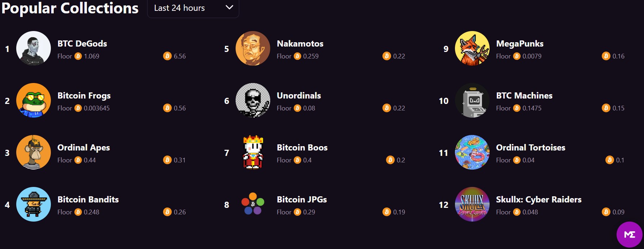Click the Popular Collections heading
Viewport: 644px width, 249px height.
point(70,8)
